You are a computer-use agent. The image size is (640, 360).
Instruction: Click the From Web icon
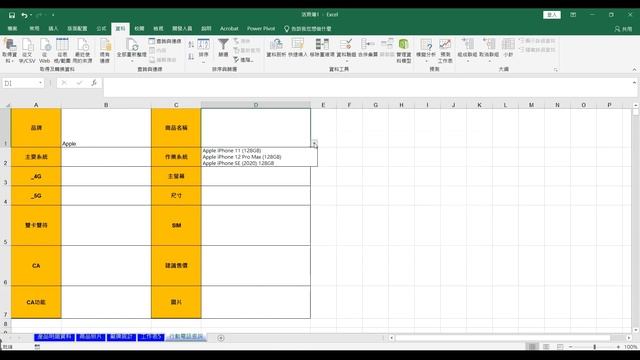(44, 51)
